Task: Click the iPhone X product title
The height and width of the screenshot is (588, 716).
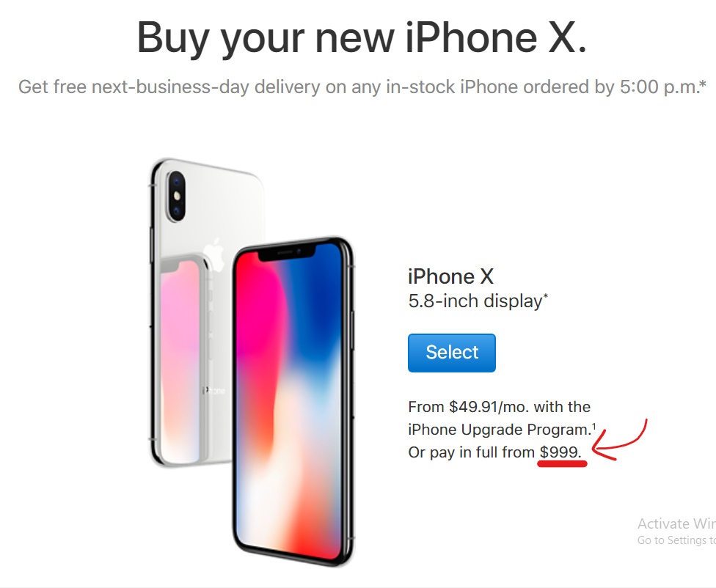Action: 450,276
